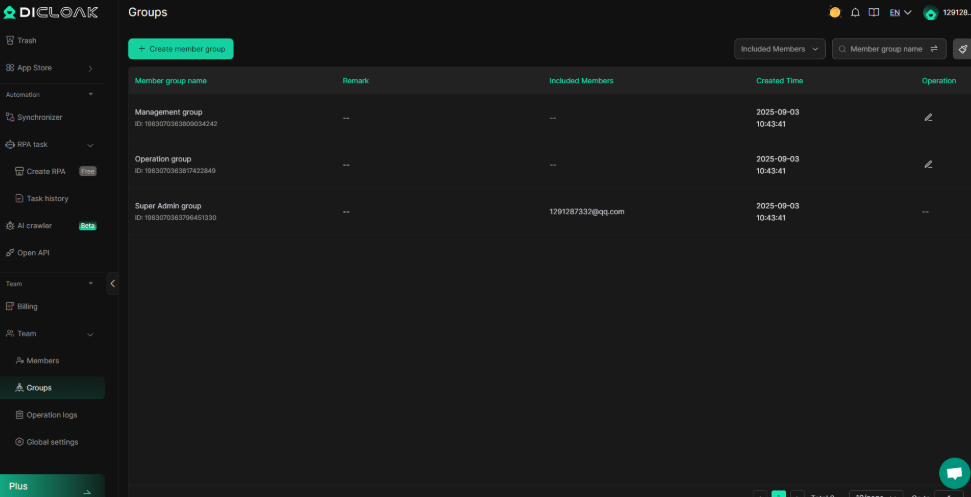
Task: Click the Plus plan upgrade banner
Action: point(52,486)
